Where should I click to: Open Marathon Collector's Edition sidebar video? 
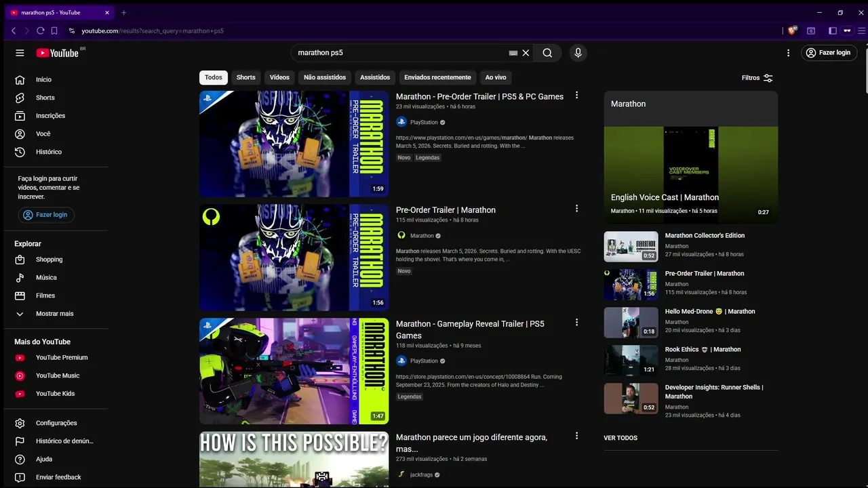point(705,236)
